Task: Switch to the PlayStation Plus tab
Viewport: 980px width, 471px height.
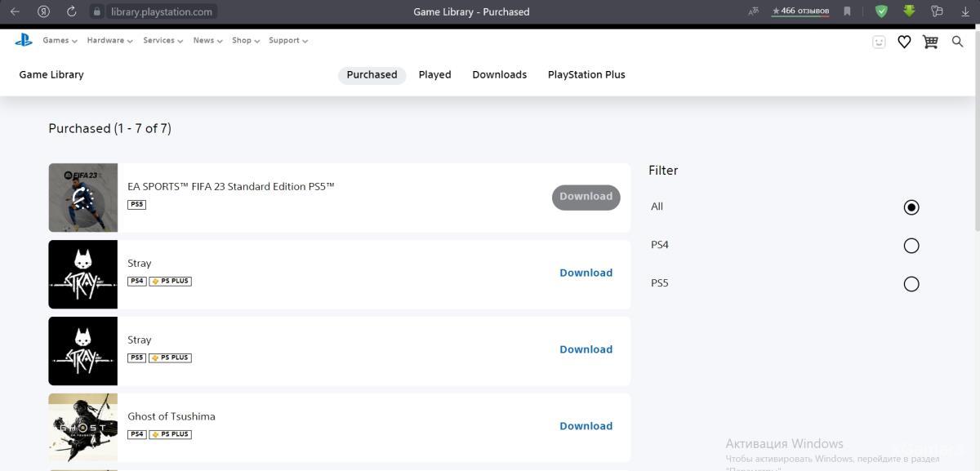Action: [x=586, y=74]
